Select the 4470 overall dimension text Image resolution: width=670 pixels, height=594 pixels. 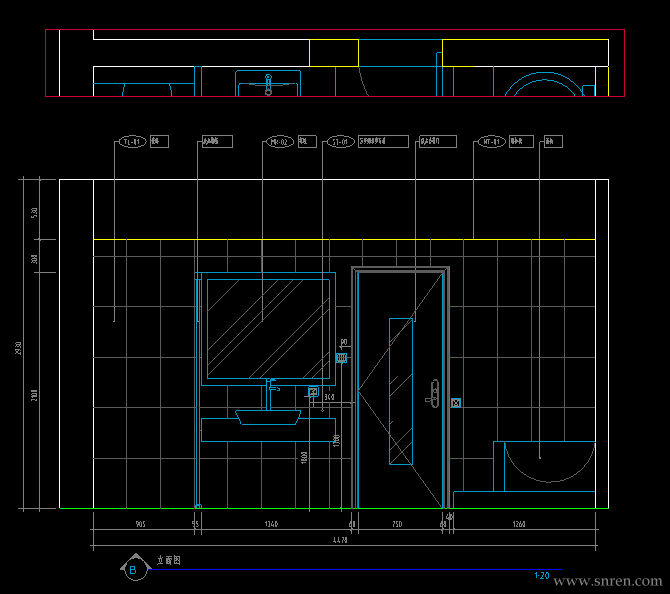pyautogui.click(x=340, y=540)
